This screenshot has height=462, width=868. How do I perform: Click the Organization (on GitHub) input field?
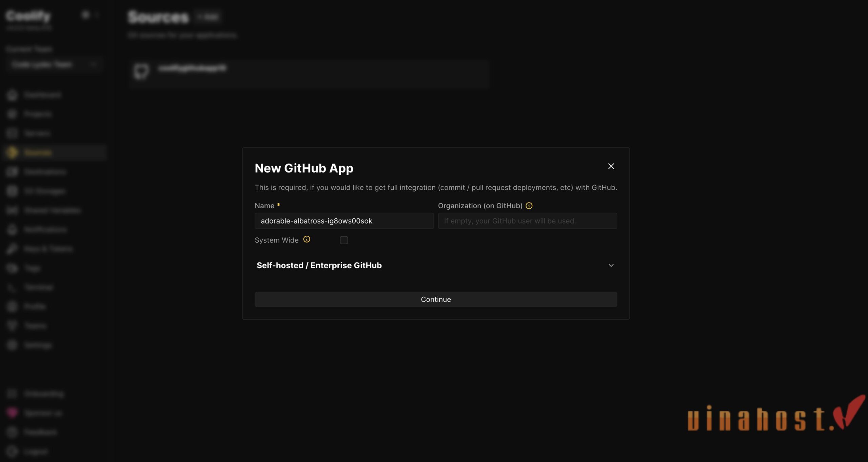click(527, 221)
